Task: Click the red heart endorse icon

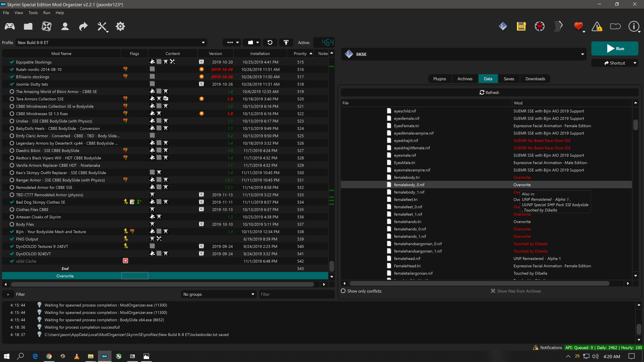Action: coord(579,26)
